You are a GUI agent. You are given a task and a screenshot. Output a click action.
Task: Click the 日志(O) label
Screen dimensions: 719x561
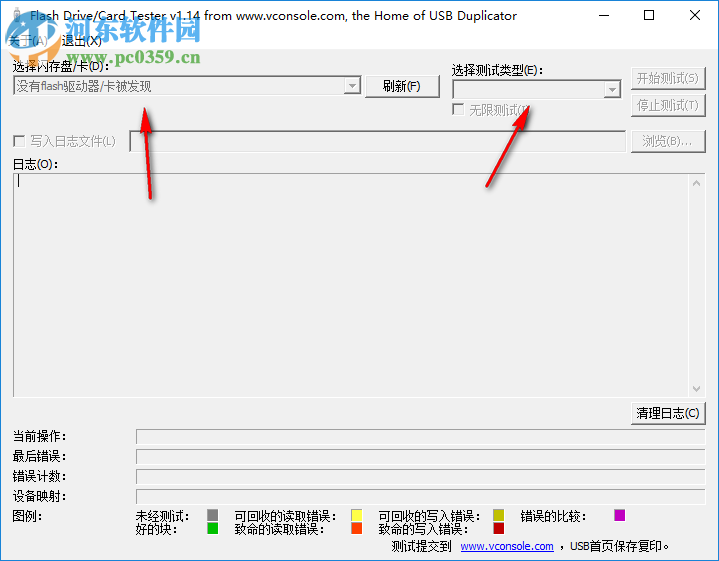pyautogui.click(x=35, y=164)
